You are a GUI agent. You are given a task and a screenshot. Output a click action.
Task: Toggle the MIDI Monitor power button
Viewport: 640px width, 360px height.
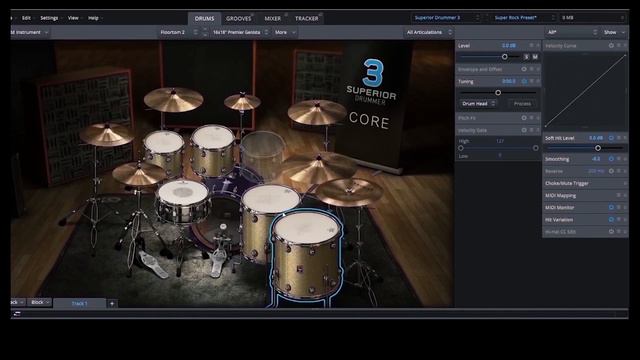pos(611,207)
